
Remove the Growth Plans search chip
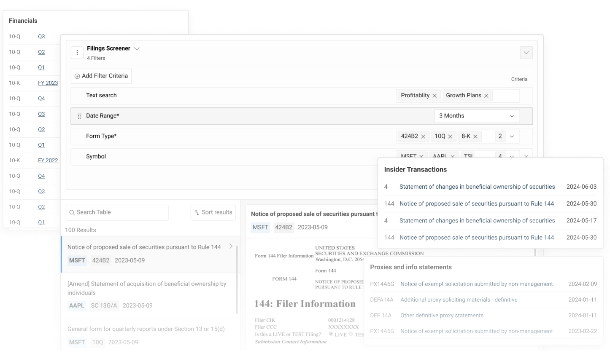(x=486, y=95)
